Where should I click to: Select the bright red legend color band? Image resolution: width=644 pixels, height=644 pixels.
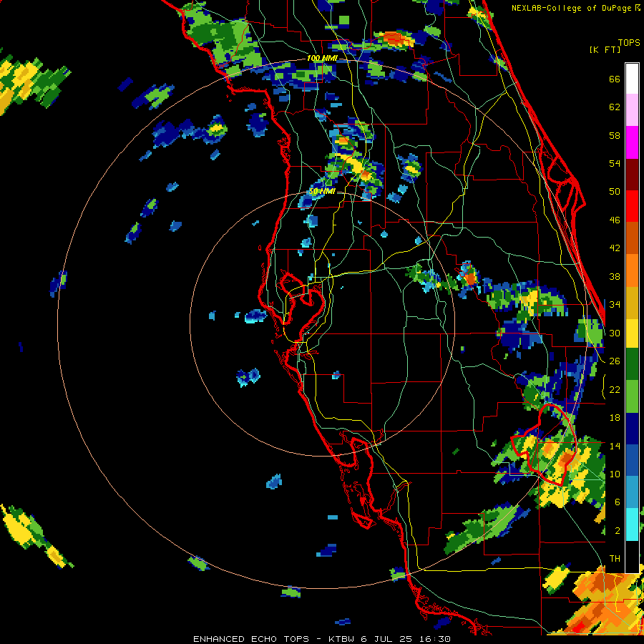coord(632,206)
